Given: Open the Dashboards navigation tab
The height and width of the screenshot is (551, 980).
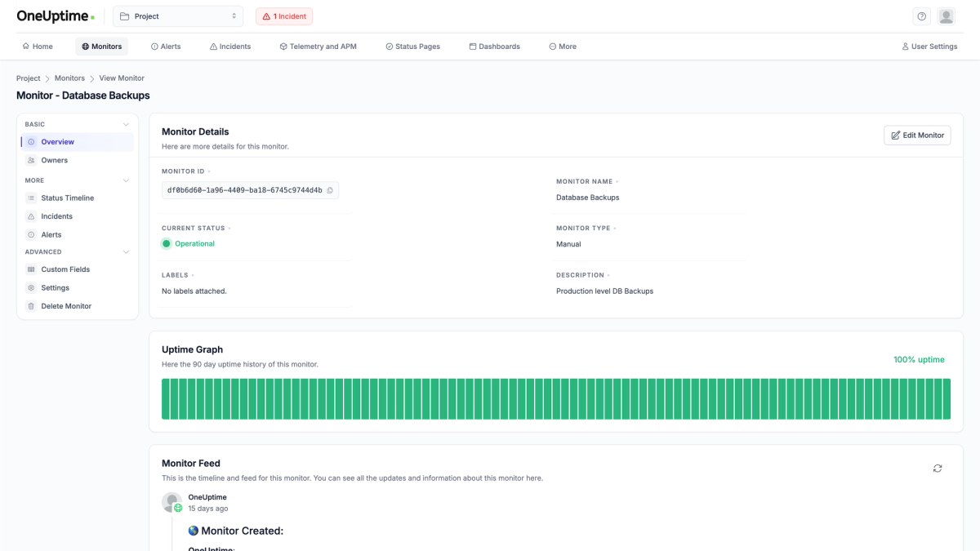Looking at the screenshot, I should click(495, 47).
